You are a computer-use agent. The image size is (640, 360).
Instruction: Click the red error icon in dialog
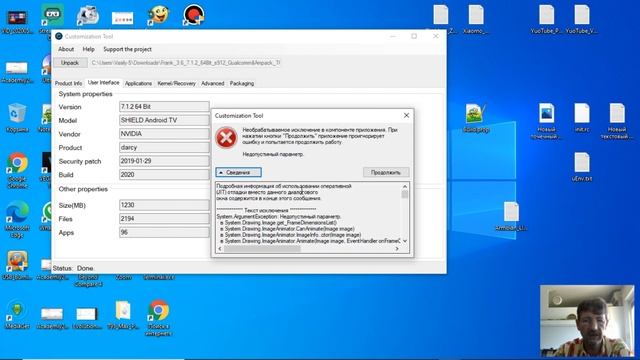(226, 138)
